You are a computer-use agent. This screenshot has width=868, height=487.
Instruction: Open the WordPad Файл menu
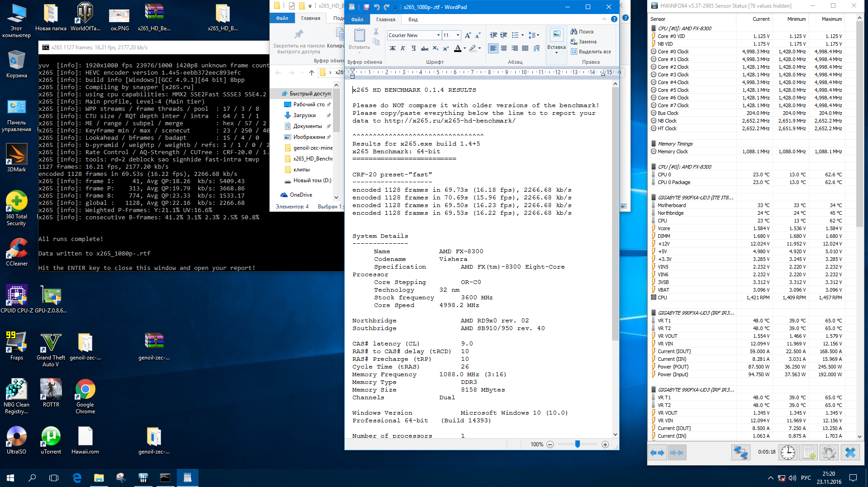(357, 19)
